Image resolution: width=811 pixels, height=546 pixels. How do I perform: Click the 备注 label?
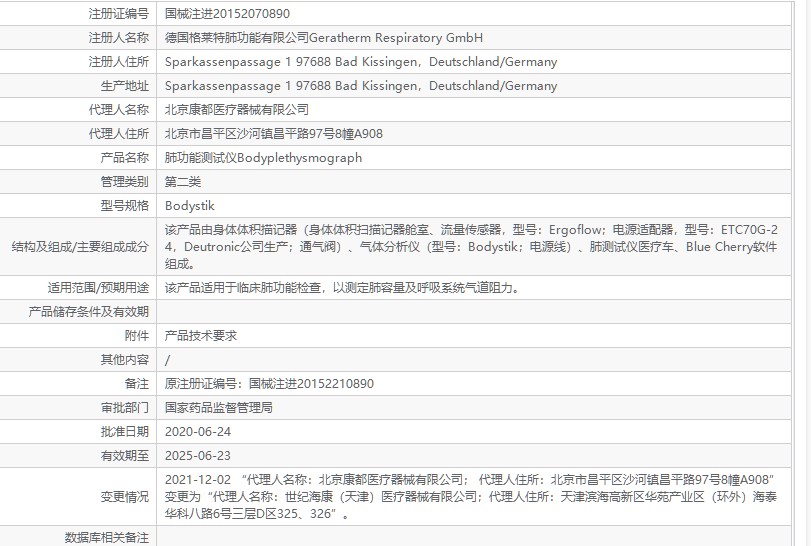tap(137, 384)
